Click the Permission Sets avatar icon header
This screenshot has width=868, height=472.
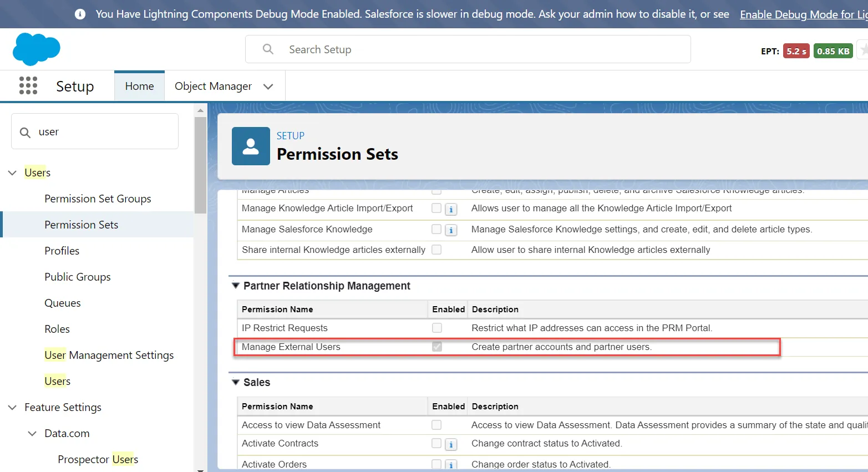[251, 146]
